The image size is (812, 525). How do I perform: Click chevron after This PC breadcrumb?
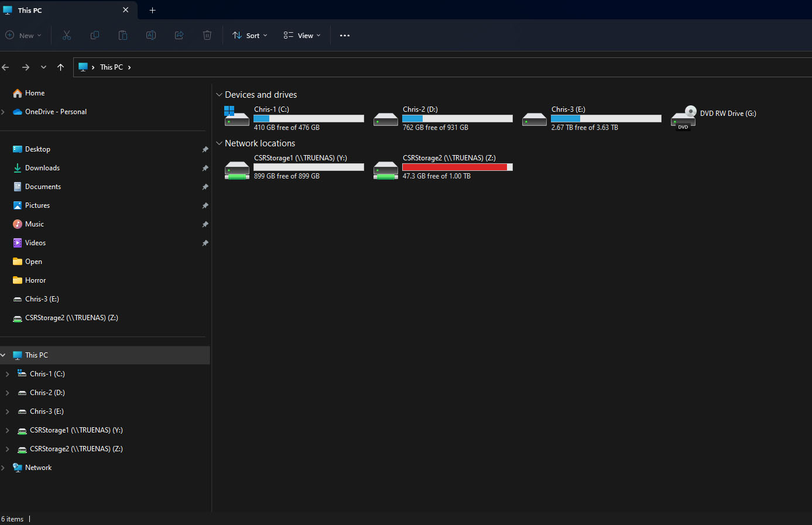click(129, 67)
